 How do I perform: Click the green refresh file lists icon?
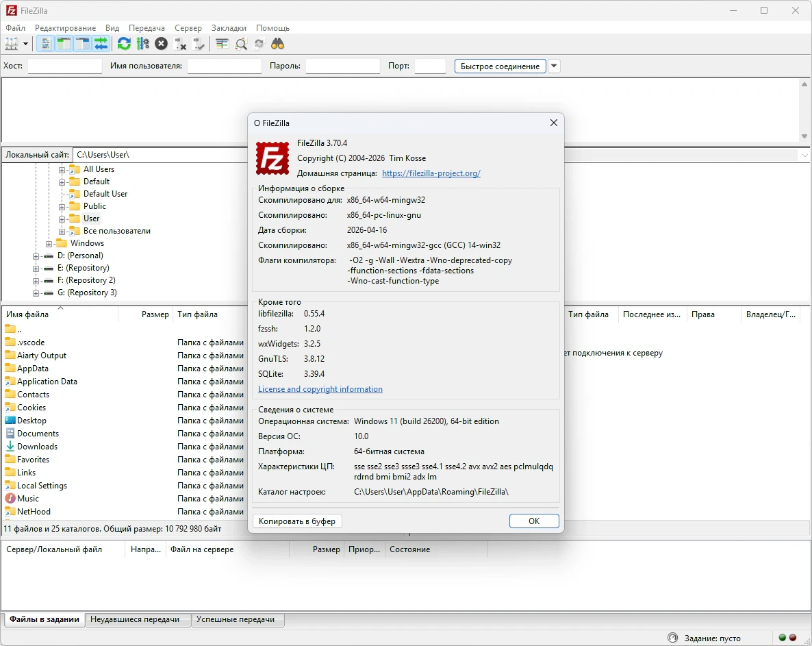coord(124,44)
